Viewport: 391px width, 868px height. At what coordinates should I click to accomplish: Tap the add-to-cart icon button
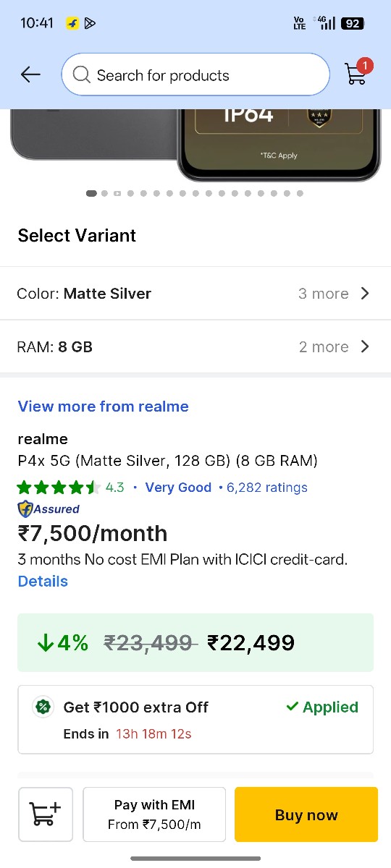pyautogui.click(x=46, y=814)
